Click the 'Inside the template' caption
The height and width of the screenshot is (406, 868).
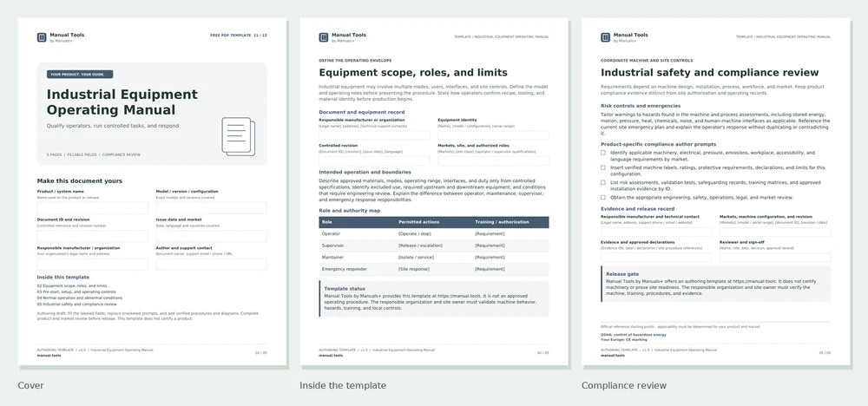pos(343,385)
